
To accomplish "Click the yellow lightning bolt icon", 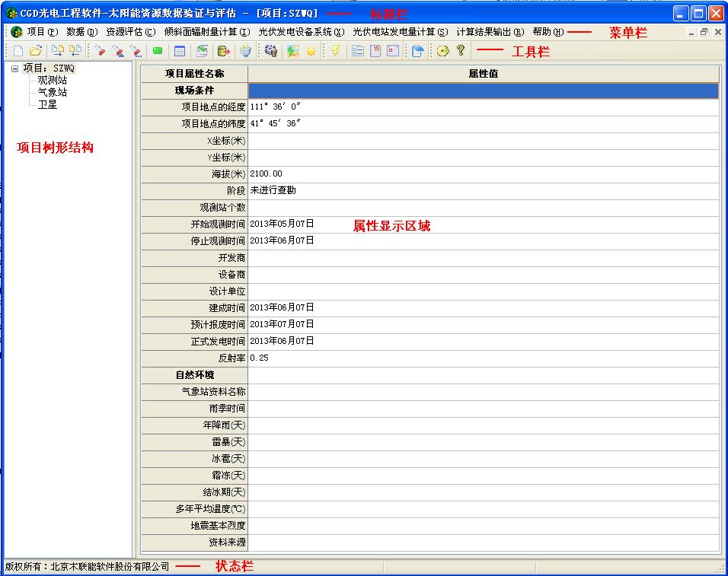I will (335, 51).
